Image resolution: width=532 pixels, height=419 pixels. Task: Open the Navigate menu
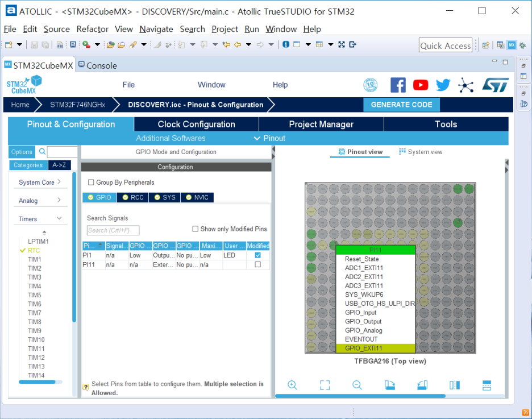pos(156,29)
